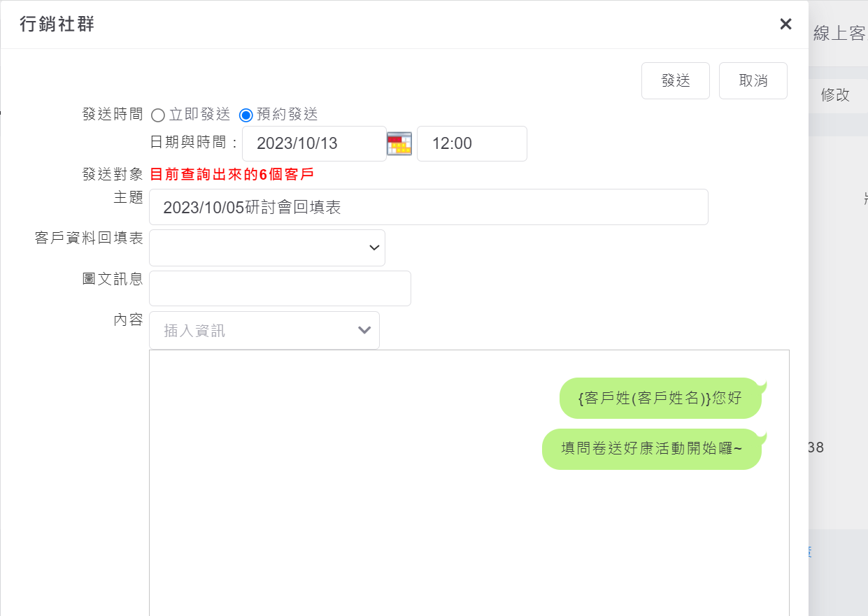Focus the 主題 subject text field
The image size is (868, 616).
(428, 207)
